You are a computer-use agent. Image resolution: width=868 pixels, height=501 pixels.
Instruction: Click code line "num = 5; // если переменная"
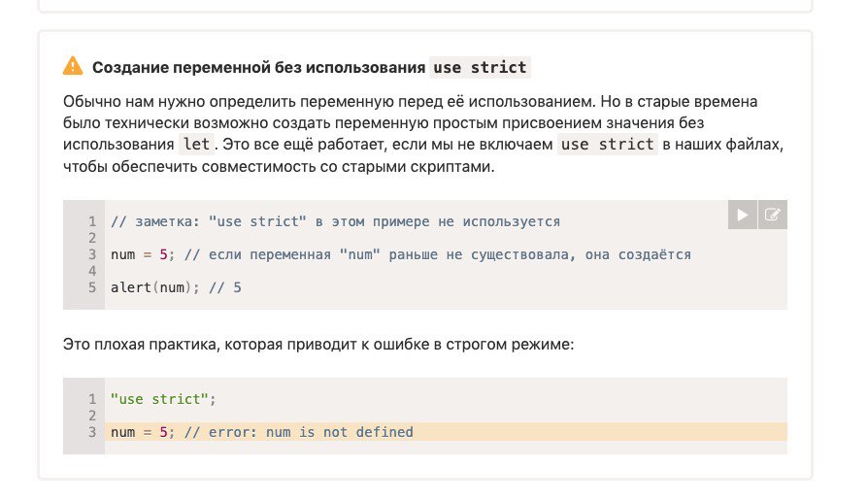401,254
